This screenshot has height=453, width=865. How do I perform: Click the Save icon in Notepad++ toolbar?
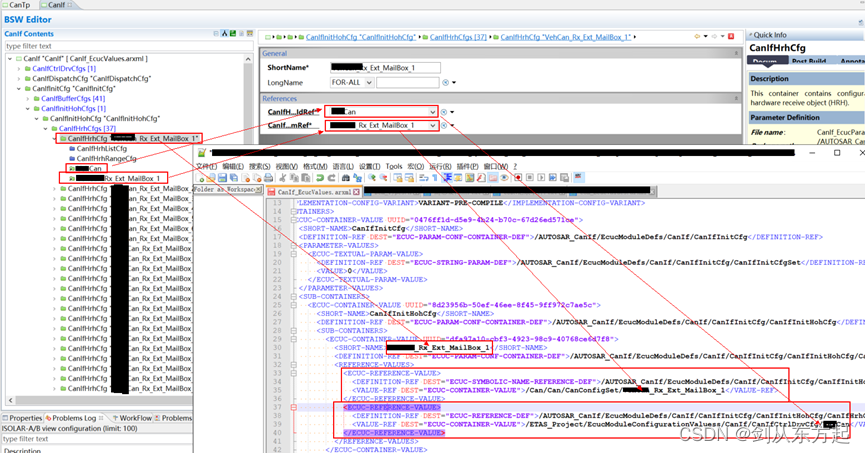point(222,178)
